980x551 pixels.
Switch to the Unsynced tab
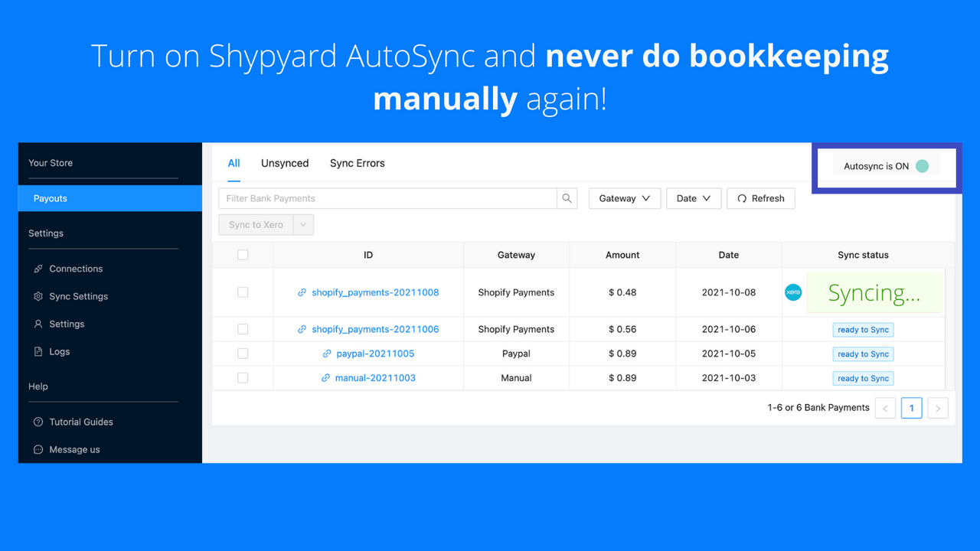285,163
